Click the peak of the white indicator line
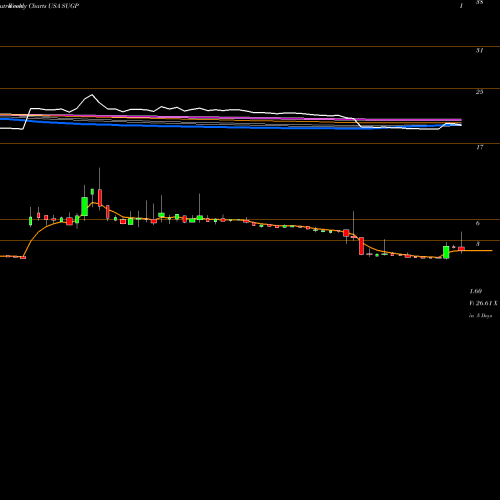500x500 pixels. click(x=92, y=95)
